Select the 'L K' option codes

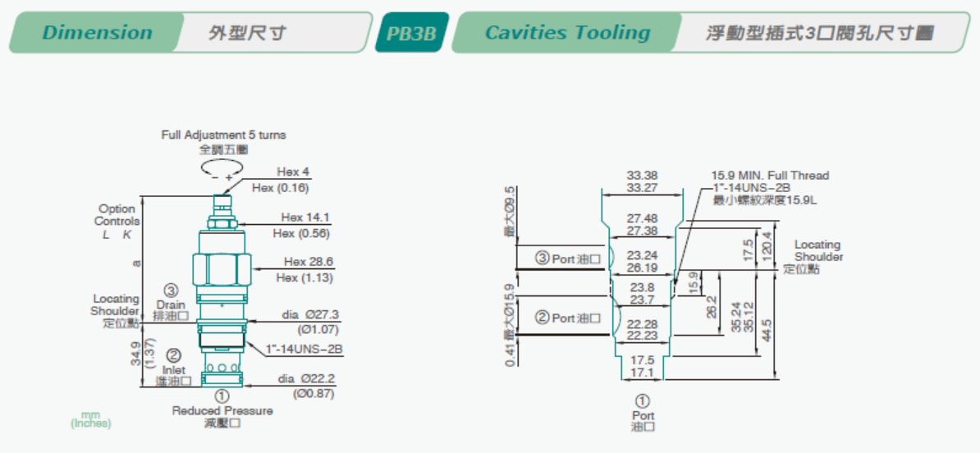click(x=117, y=235)
